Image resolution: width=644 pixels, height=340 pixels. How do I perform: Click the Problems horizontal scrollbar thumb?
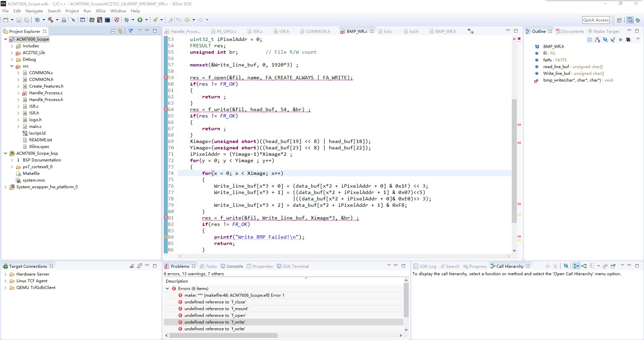tap(224, 336)
